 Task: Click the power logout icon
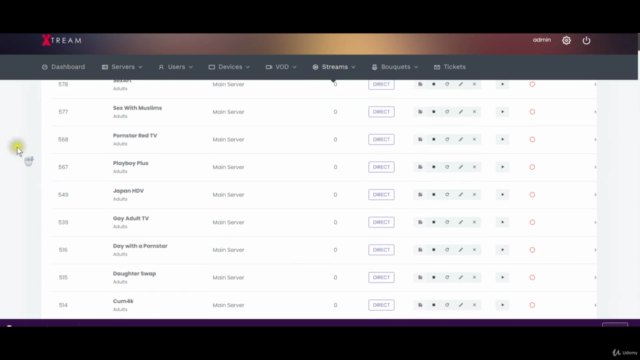586,40
